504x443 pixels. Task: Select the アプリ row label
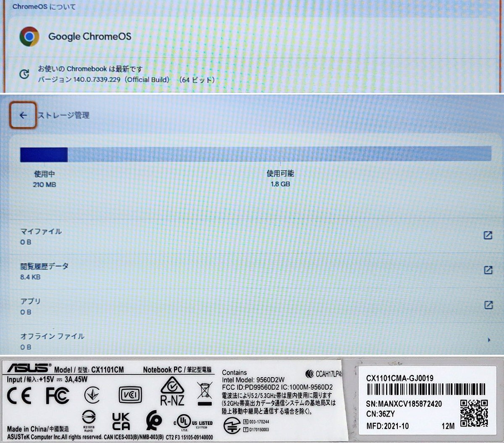[31, 301]
